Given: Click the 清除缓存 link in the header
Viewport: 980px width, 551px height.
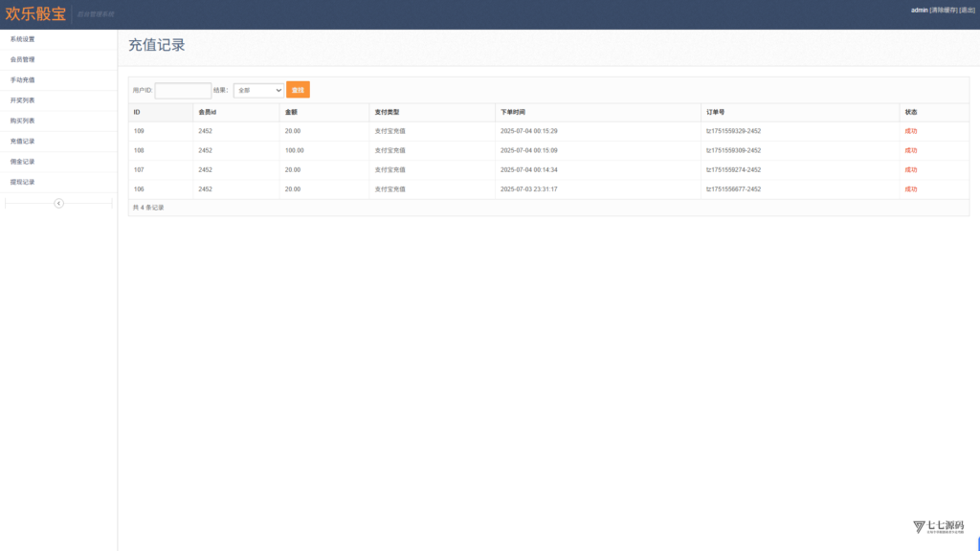Looking at the screenshot, I should pyautogui.click(x=944, y=10).
